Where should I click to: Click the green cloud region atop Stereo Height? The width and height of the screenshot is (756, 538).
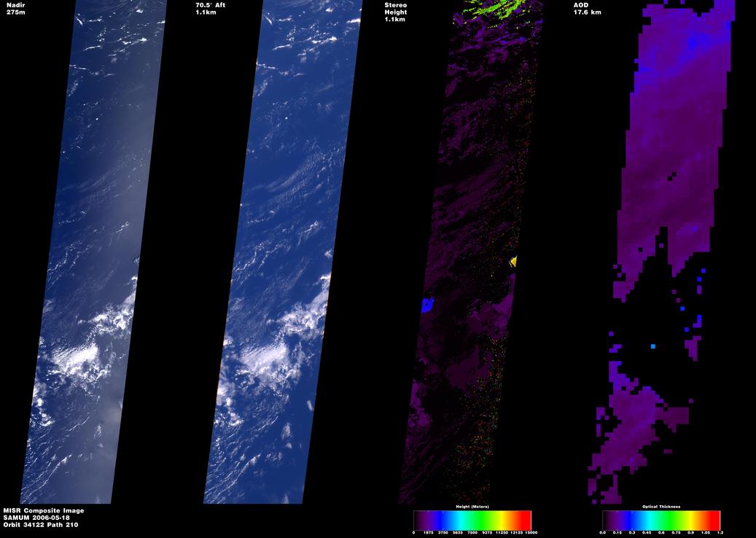coord(496,9)
